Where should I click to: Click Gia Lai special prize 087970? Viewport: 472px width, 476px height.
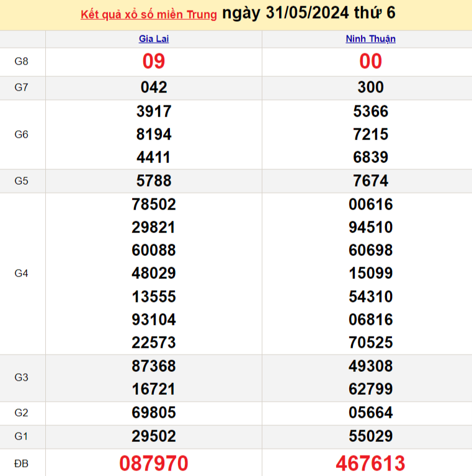[x=154, y=463]
